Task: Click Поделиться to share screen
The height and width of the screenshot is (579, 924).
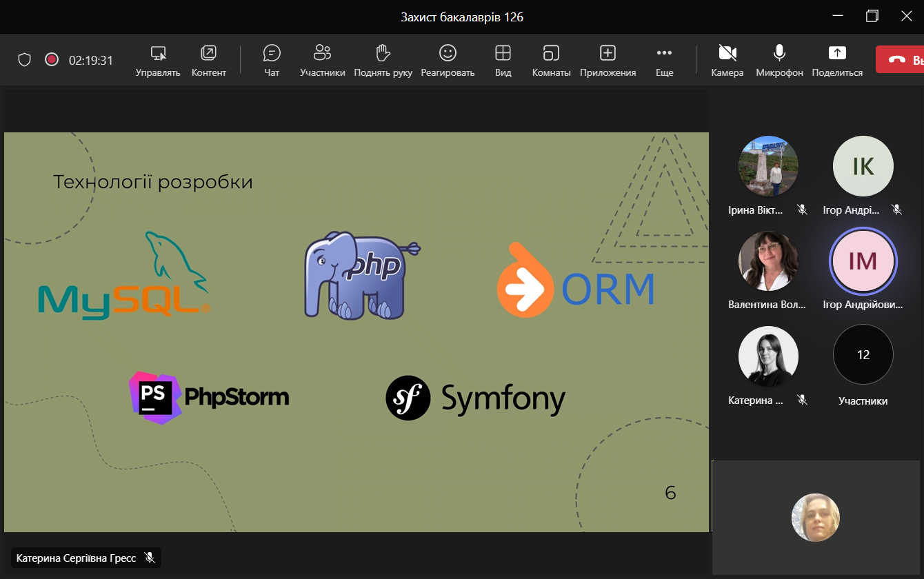Action: pyautogui.click(x=837, y=59)
